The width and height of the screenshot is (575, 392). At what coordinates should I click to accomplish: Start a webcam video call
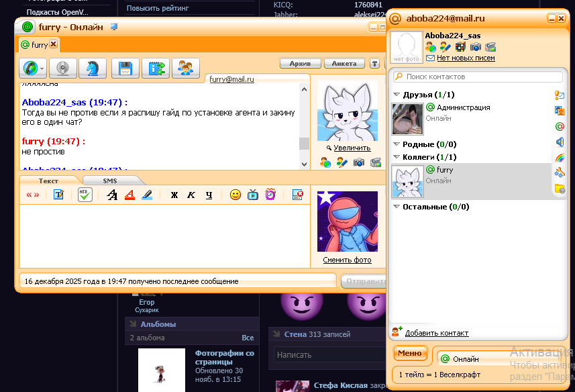point(63,68)
